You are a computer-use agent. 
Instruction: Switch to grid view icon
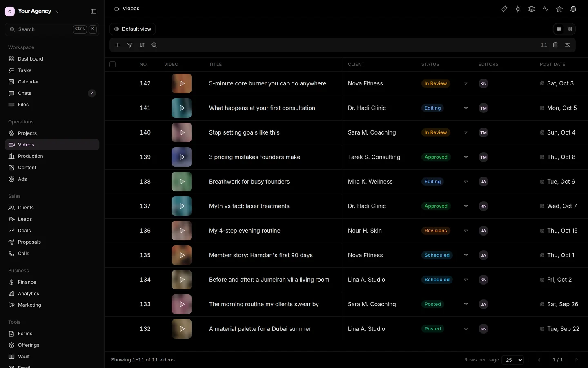[x=570, y=29]
